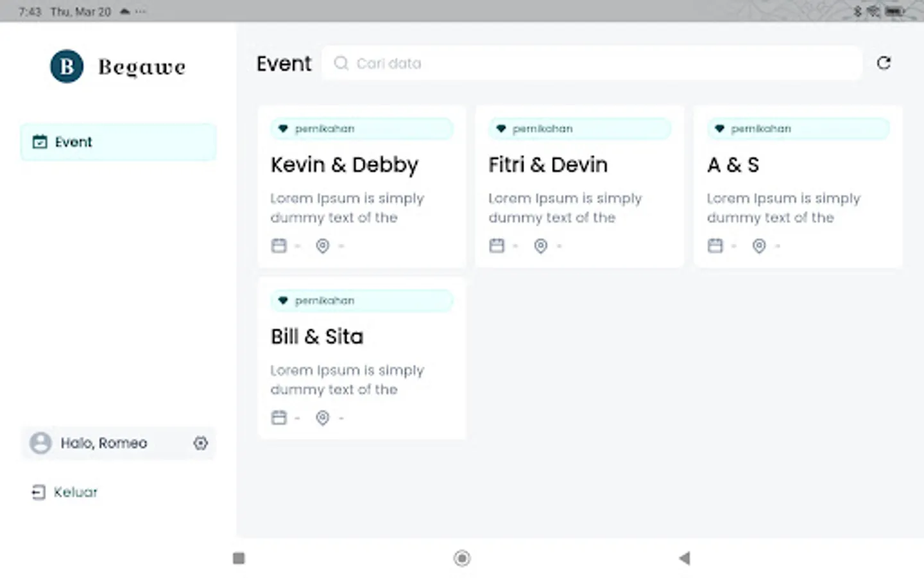924x578 pixels.
Task: Click the magnifier icon inside the search field
Action: click(341, 63)
